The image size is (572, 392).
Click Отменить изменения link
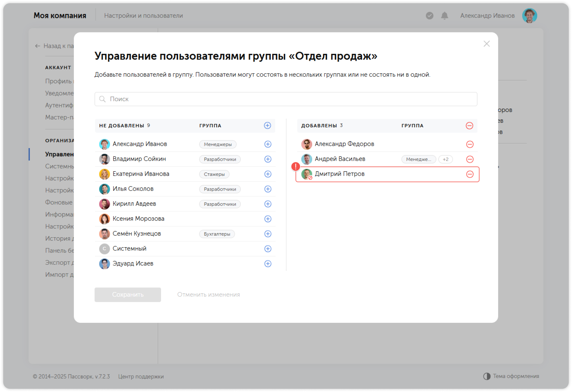[208, 295]
